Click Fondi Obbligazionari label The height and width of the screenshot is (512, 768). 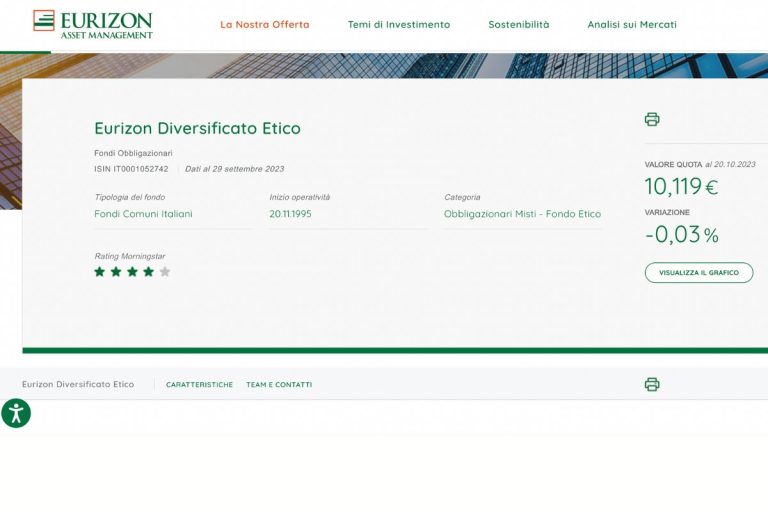[x=133, y=153]
